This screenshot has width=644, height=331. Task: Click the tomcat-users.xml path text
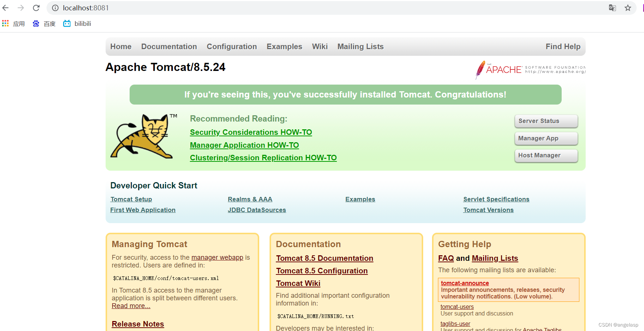coord(166,279)
